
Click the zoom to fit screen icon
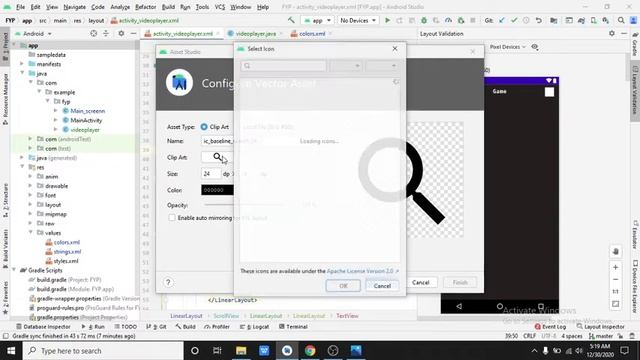pos(616,304)
